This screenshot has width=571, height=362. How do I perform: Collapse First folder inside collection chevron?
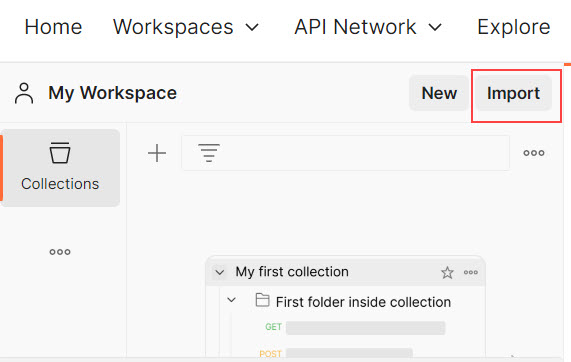click(232, 300)
